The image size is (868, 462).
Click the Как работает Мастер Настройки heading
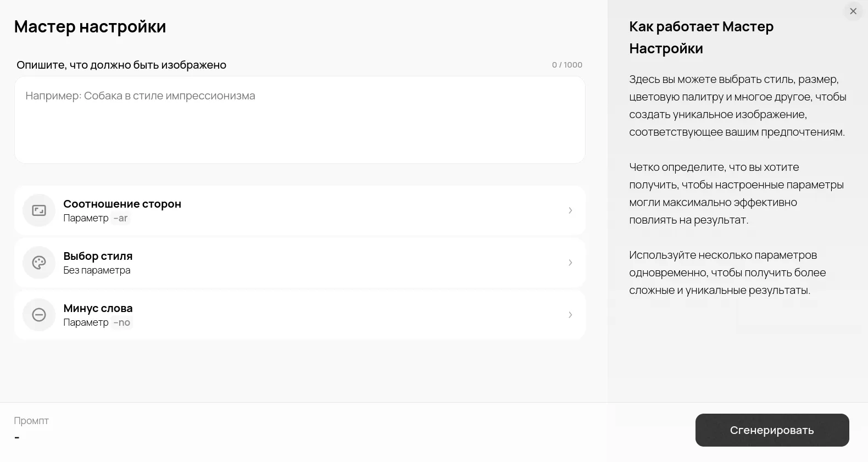pyautogui.click(x=701, y=37)
